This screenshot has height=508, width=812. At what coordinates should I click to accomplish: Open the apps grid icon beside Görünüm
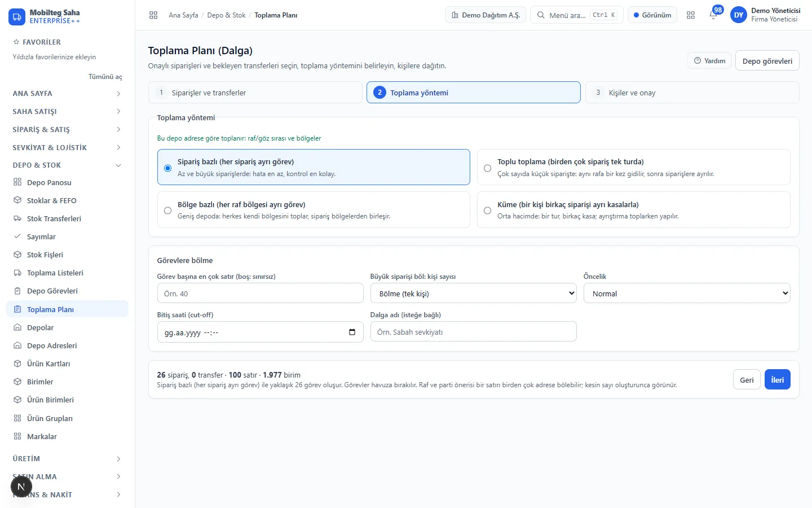[x=691, y=15]
